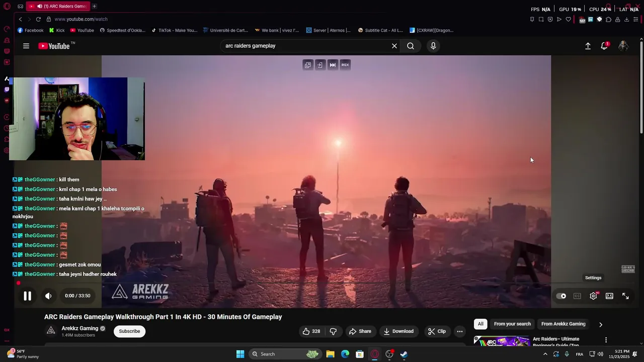644x362 pixels.
Task: Reload the page with refresh icon
Action: (x=38, y=19)
